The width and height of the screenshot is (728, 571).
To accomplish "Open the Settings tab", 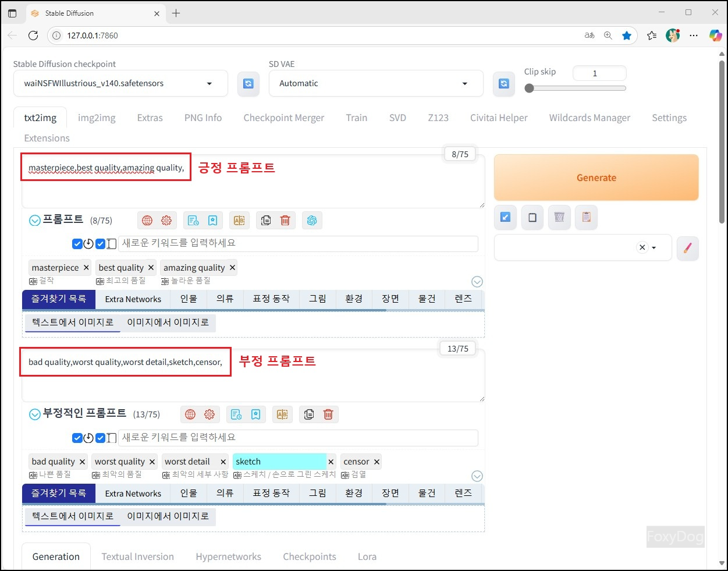I will click(x=669, y=118).
